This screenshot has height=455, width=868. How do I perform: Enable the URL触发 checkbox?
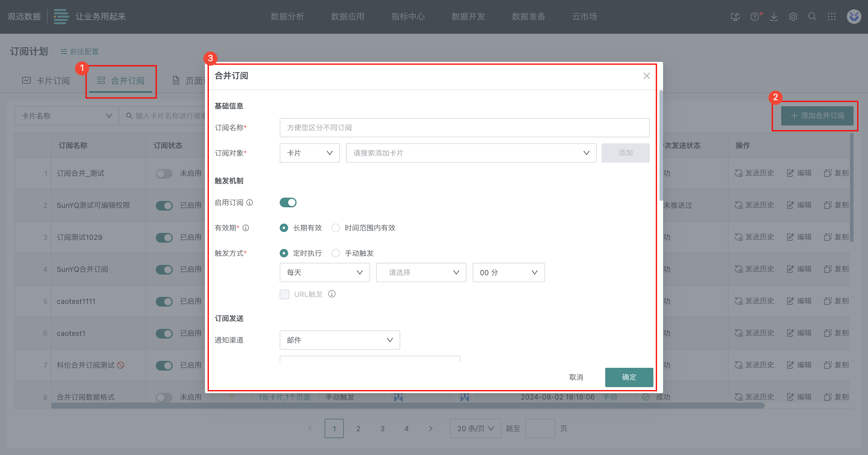pos(285,294)
